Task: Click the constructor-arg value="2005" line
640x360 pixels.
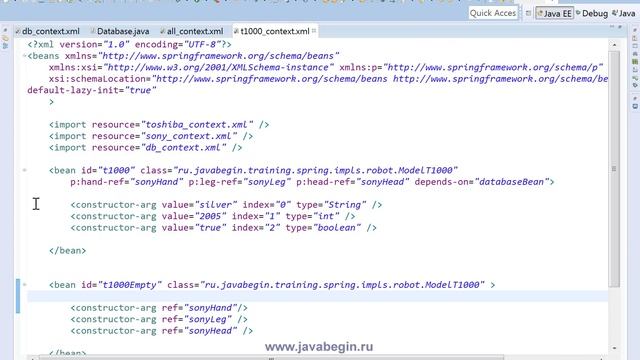Action: pyautogui.click(x=213, y=216)
